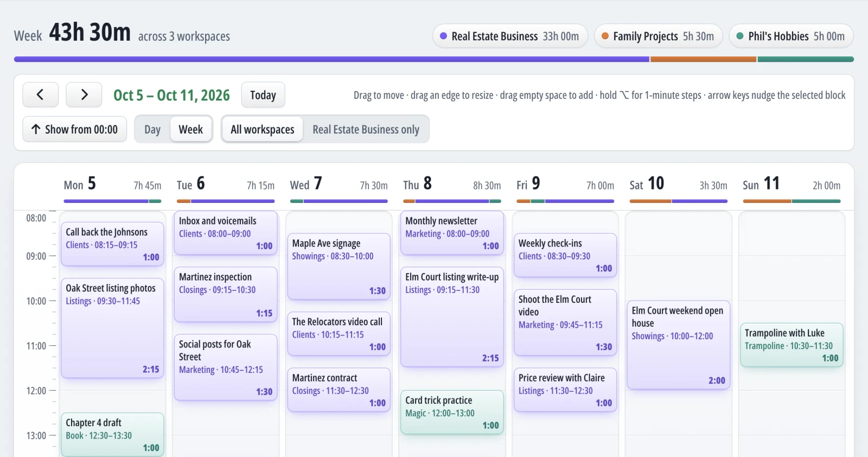Click the Oct 5 – Oct 11, 2026 date range

171,95
